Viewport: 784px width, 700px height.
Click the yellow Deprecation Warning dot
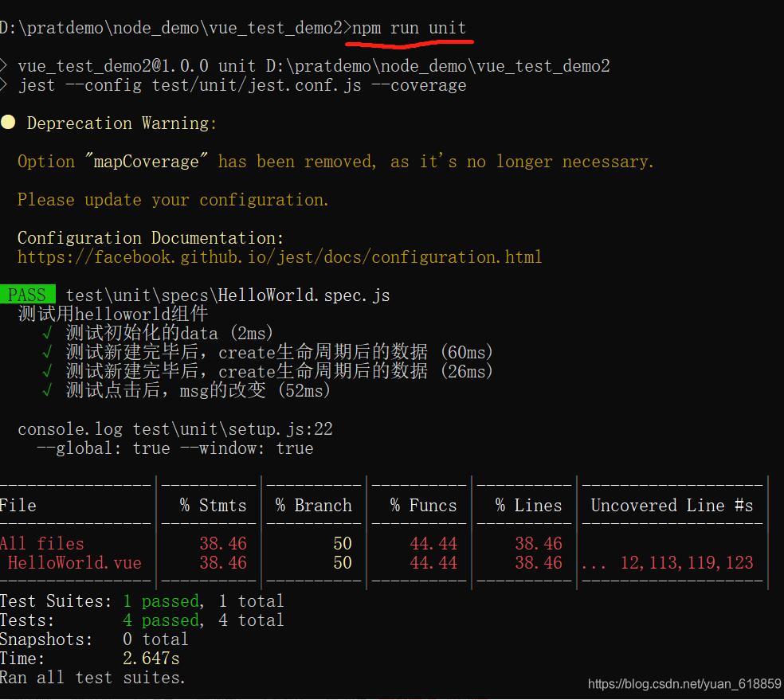point(10,122)
